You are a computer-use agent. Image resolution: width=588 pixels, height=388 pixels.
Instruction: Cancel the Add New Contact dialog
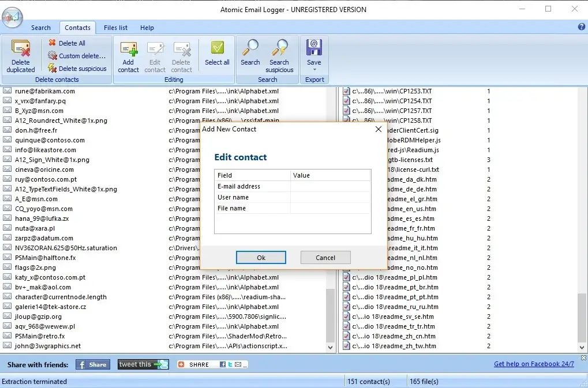[325, 257]
